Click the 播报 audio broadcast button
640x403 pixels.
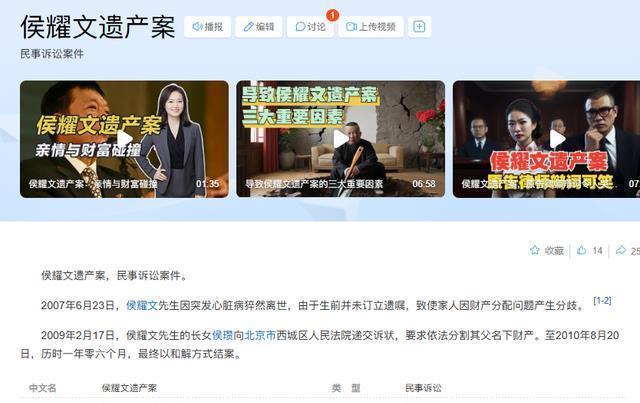(207, 27)
